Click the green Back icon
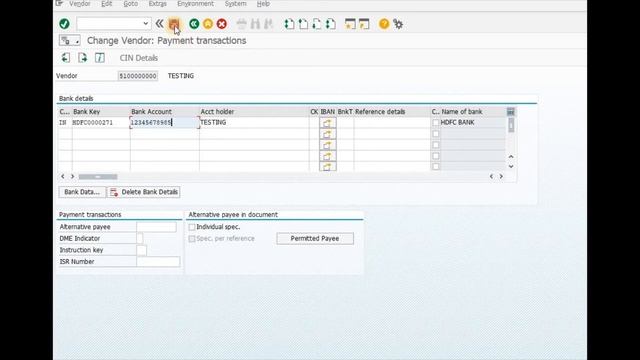The height and width of the screenshot is (360, 640). (x=194, y=24)
